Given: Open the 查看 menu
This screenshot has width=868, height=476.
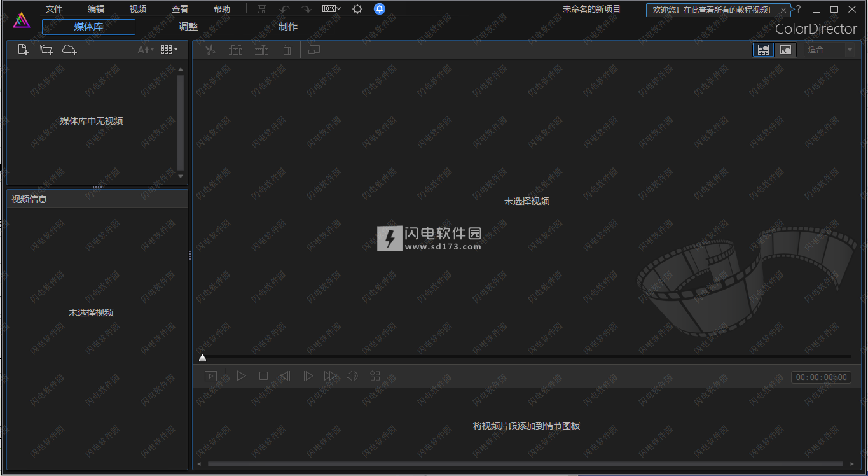Looking at the screenshot, I should pos(180,9).
